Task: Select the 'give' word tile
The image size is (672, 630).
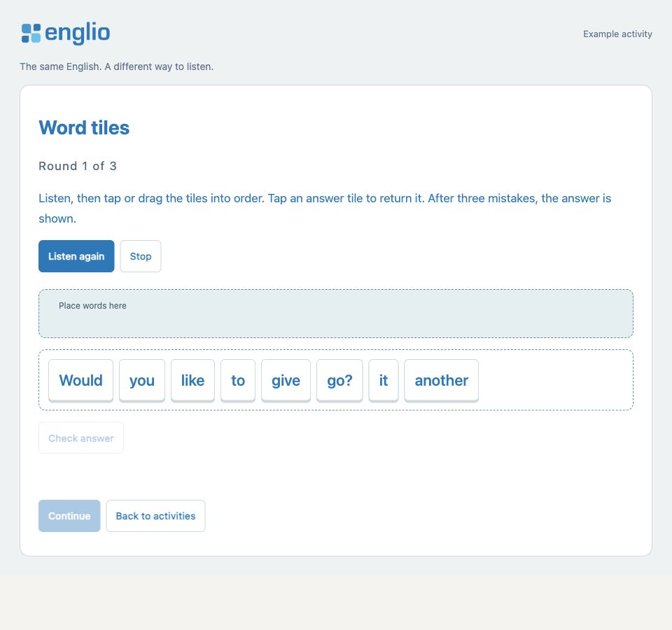Action: [286, 381]
